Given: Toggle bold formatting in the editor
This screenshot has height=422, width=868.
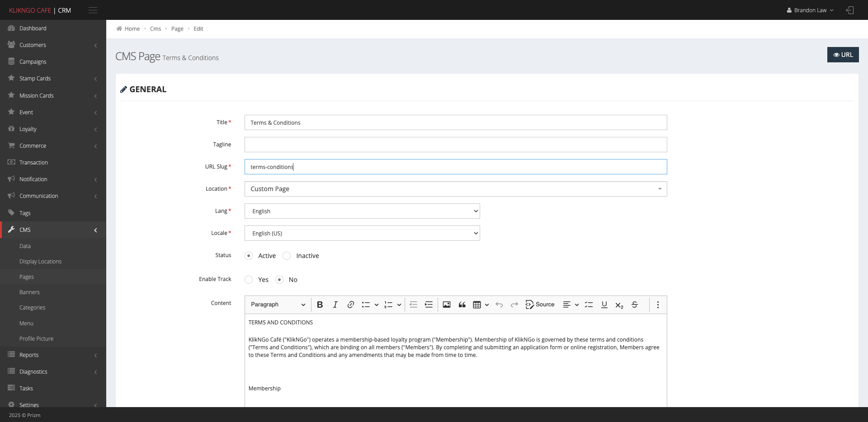Looking at the screenshot, I should [x=320, y=305].
